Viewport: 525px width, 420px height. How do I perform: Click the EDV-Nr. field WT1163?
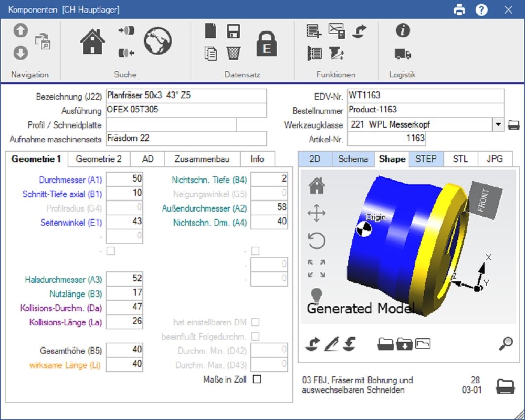click(x=426, y=96)
